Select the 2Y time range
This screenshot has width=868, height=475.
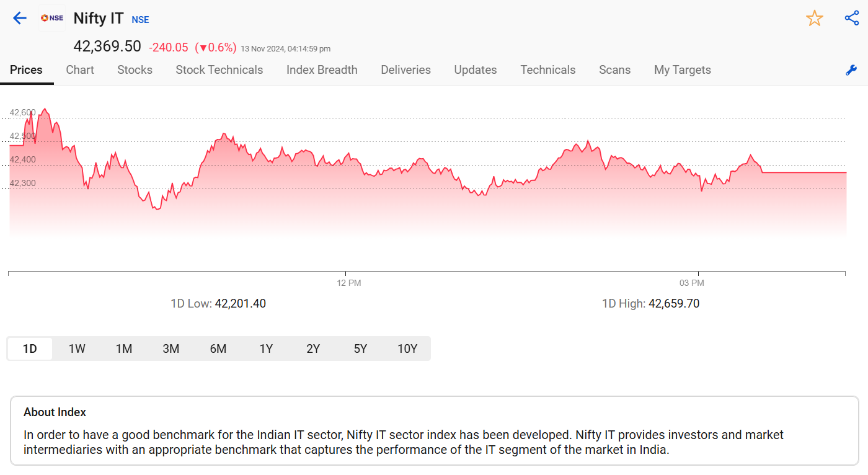(313, 348)
